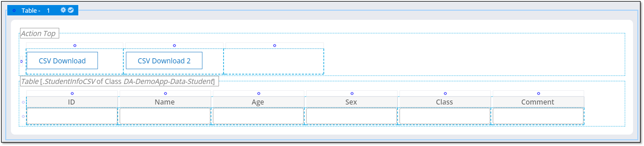644x146 pixels.
Task: Select the Class column header
Action: (445, 102)
